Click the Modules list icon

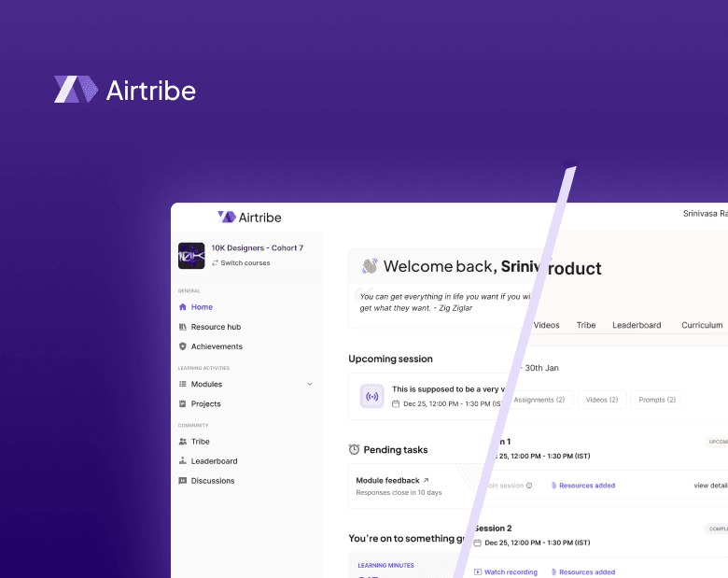point(182,384)
